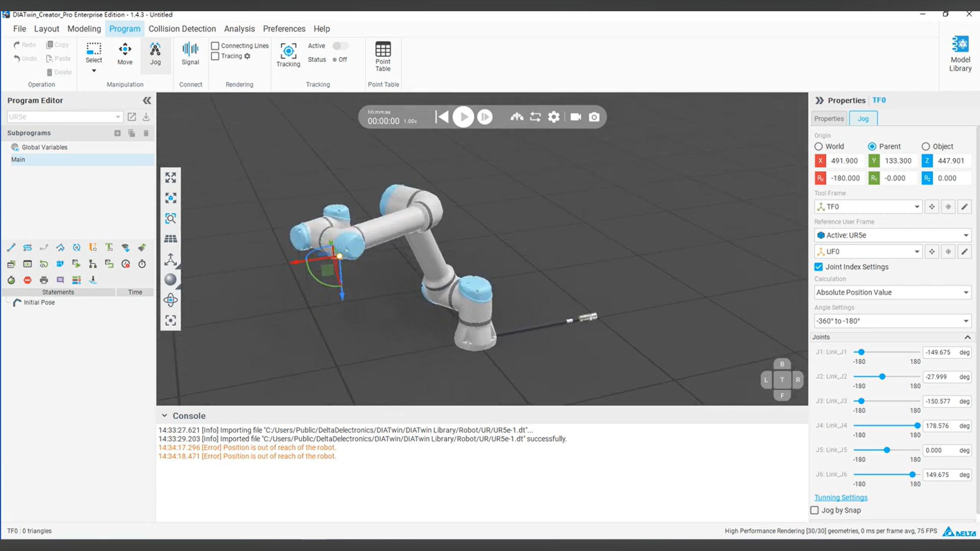The image size is (980, 551).
Task: Open the Select tool dropdown arrow
Action: pyautogui.click(x=94, y=71)
